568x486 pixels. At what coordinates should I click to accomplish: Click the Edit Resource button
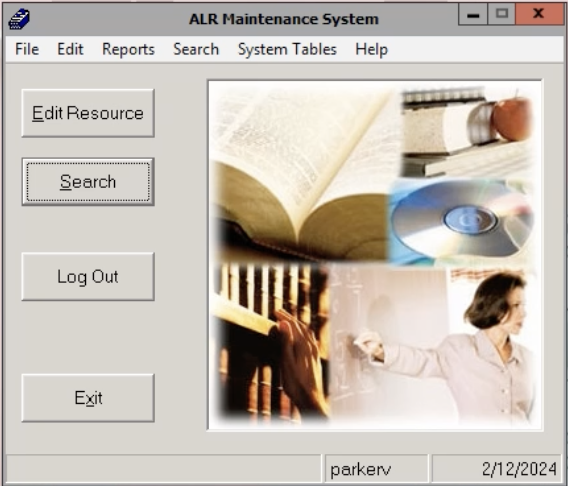88,113
